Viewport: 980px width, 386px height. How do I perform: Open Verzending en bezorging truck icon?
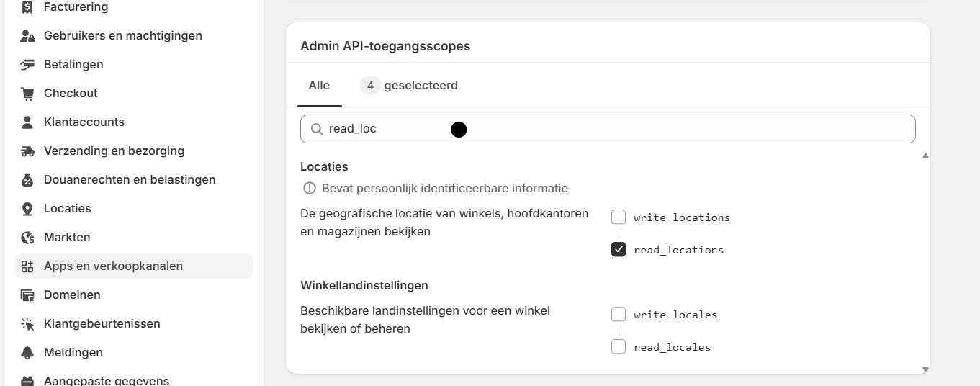pos(27,151)
